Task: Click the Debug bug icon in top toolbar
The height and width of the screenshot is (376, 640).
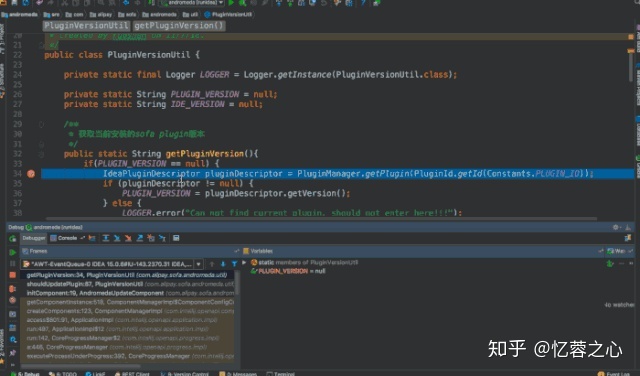Action: tap(242, 3)
